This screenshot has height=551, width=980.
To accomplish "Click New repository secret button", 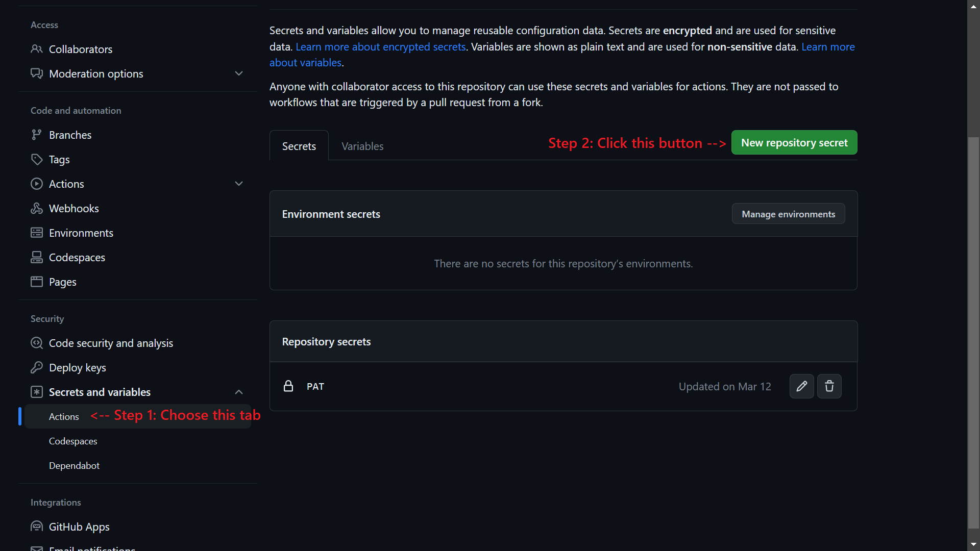I will 794,143.
